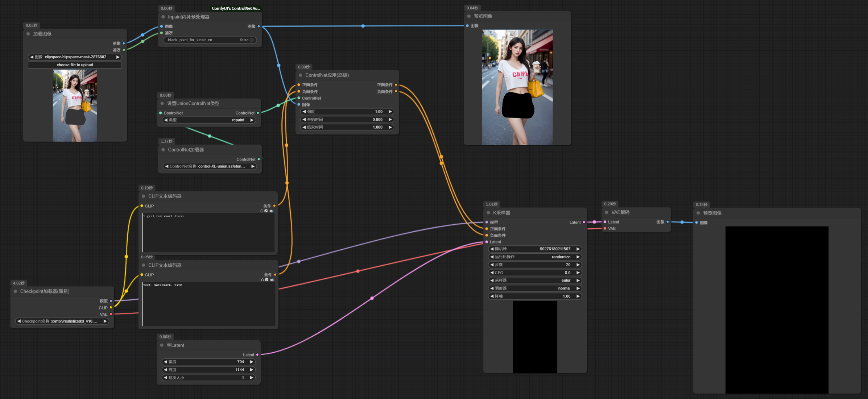This screenshot has width=868, height=399.
Task: Collapse the 设置UnionControlNet类型 node title dot
Action: tap(162, 103)
